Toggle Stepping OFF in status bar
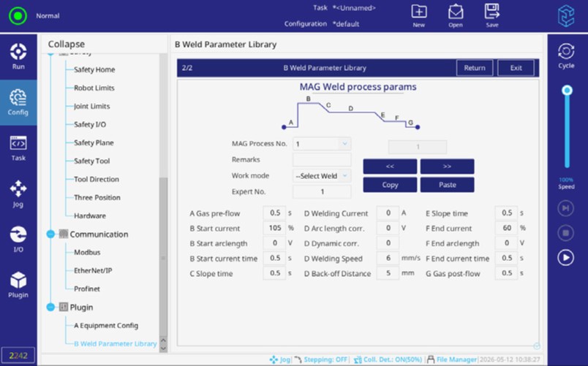Screen dimensions: 588x366 click(321, 359)
